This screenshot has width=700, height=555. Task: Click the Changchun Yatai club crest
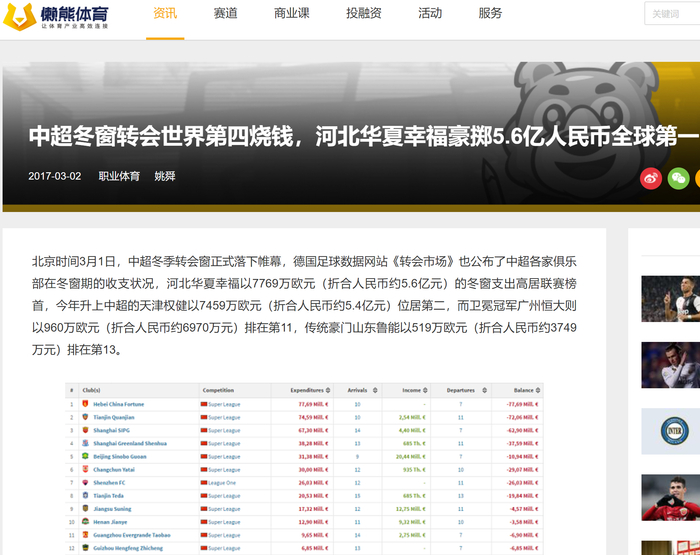point(85,469)
